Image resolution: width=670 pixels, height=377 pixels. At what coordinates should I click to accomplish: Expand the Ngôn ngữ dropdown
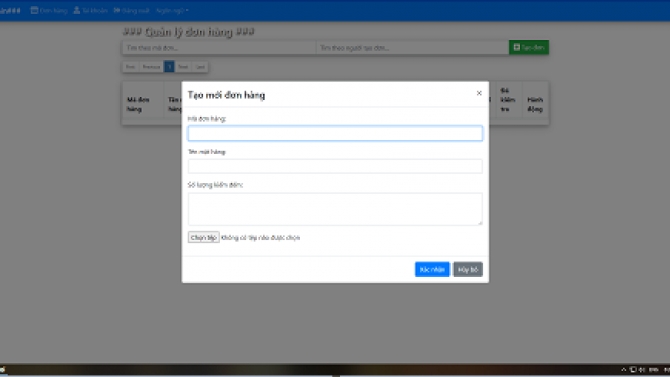[172, 10]
